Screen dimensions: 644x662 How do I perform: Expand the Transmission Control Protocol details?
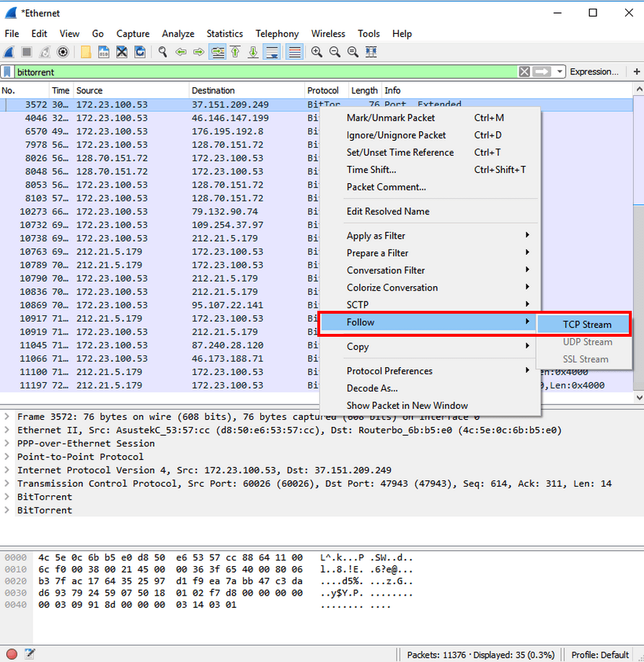coord(6,483)
